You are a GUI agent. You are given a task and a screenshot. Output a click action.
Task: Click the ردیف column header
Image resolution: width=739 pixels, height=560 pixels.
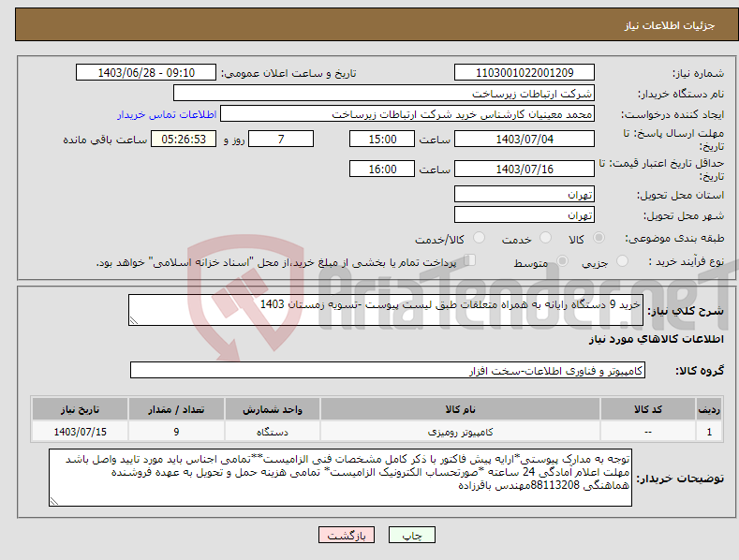pos(709,409)
